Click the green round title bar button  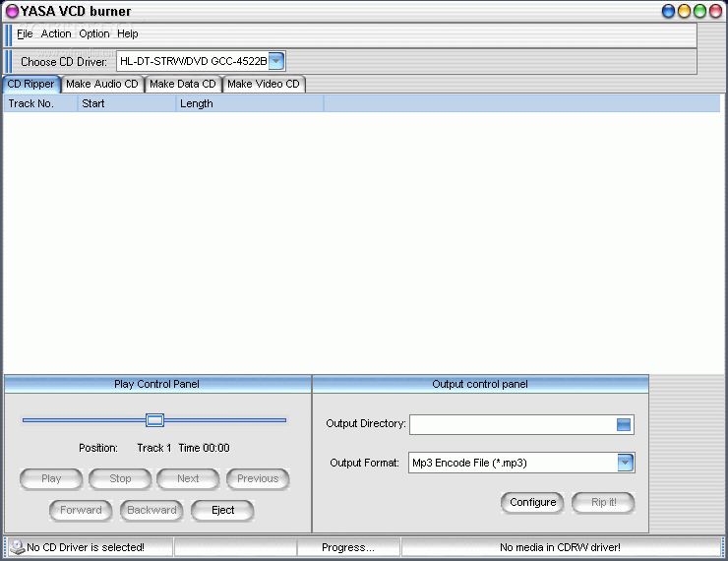[699, 11]
